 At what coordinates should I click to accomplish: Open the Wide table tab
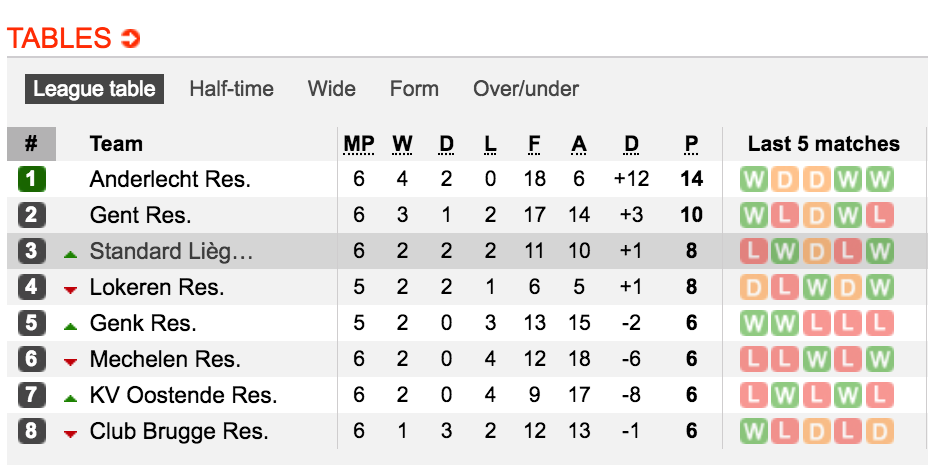(331, 89)
